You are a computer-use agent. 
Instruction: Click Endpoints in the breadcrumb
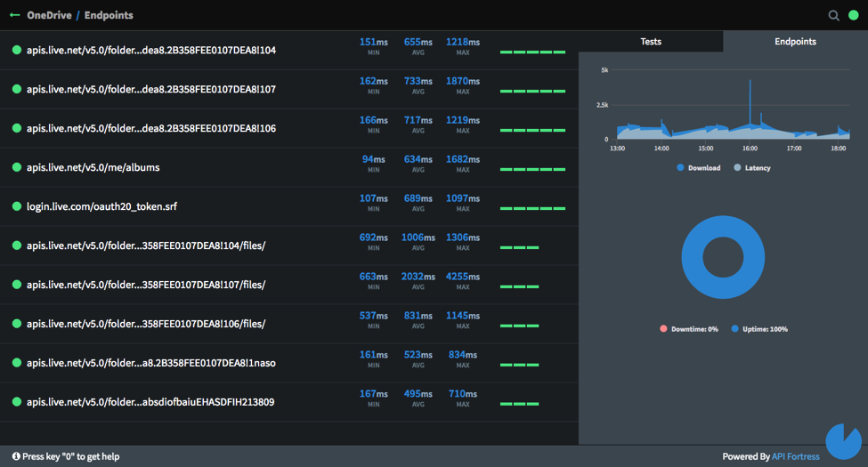[109, 15]
